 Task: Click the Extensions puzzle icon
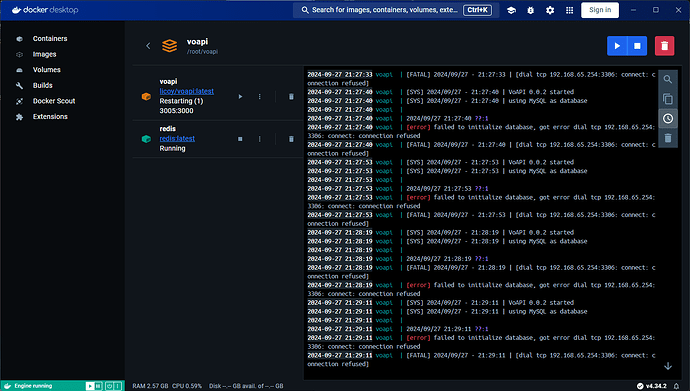[x=19, y=117]
